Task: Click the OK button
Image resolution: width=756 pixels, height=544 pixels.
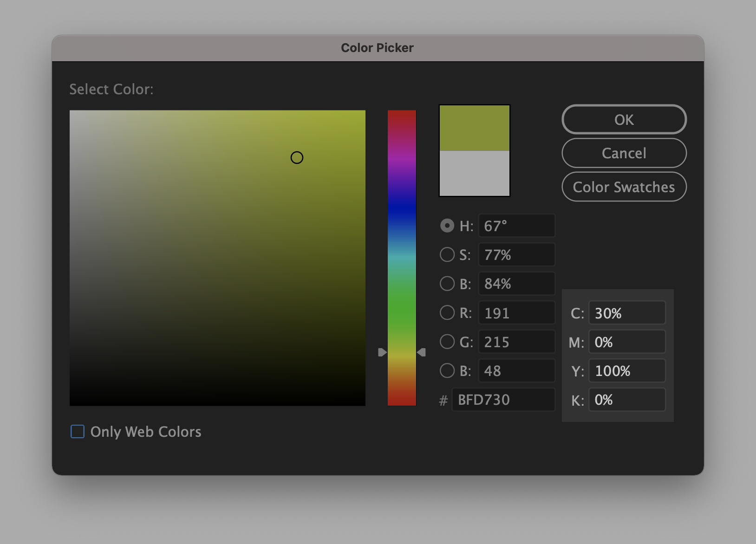Action: point(624,120)
